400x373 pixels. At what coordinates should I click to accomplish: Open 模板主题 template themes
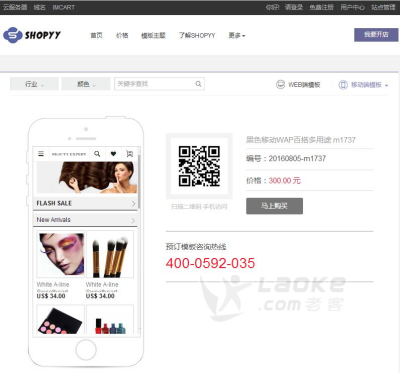point(153,35)
